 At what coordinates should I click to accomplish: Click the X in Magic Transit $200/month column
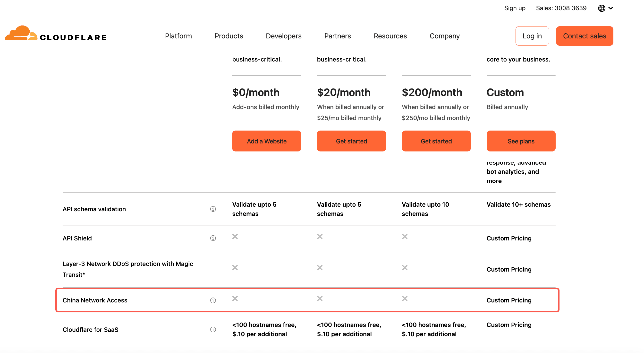point(405,268)
